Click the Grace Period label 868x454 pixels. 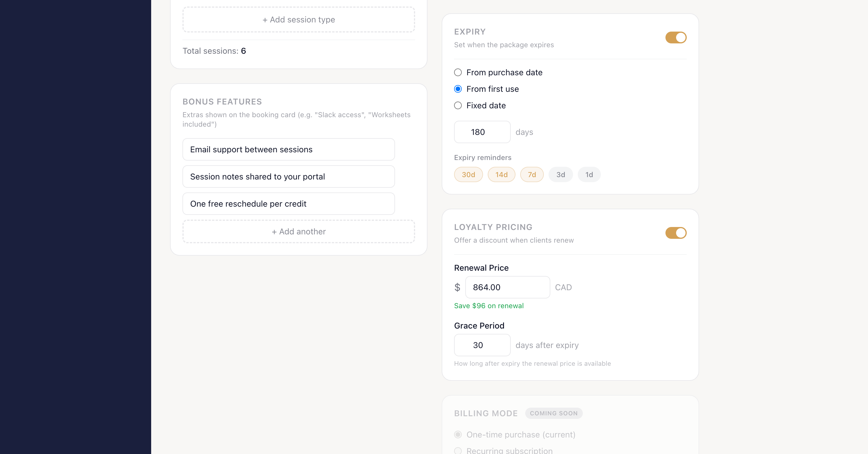[x=479, y=326]
